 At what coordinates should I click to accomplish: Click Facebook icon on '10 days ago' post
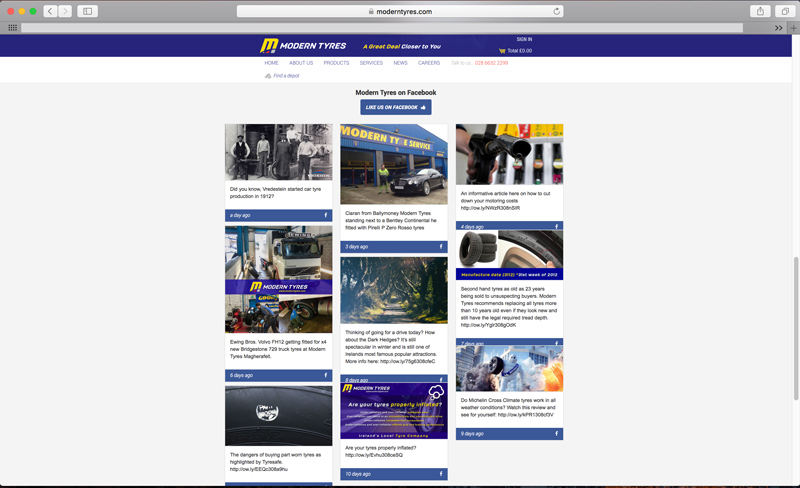pyautogui.click(x=441, y=474)
